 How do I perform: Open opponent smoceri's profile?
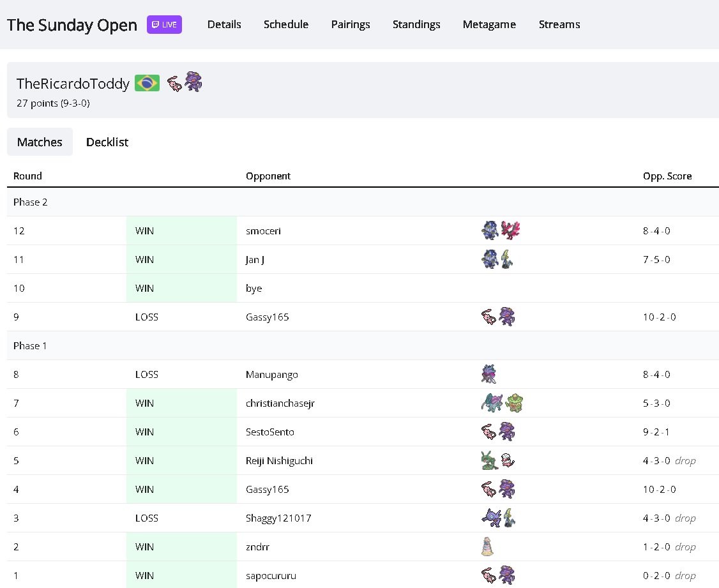(263, 231)
